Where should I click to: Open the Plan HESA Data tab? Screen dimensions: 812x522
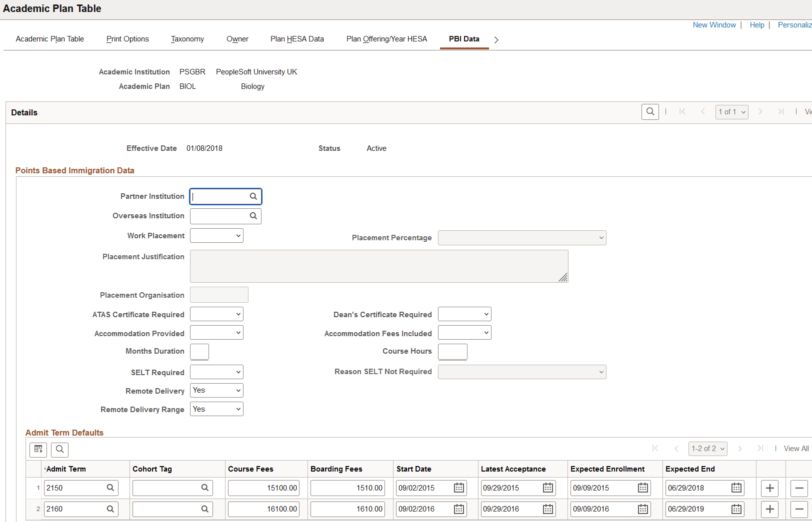297,39
